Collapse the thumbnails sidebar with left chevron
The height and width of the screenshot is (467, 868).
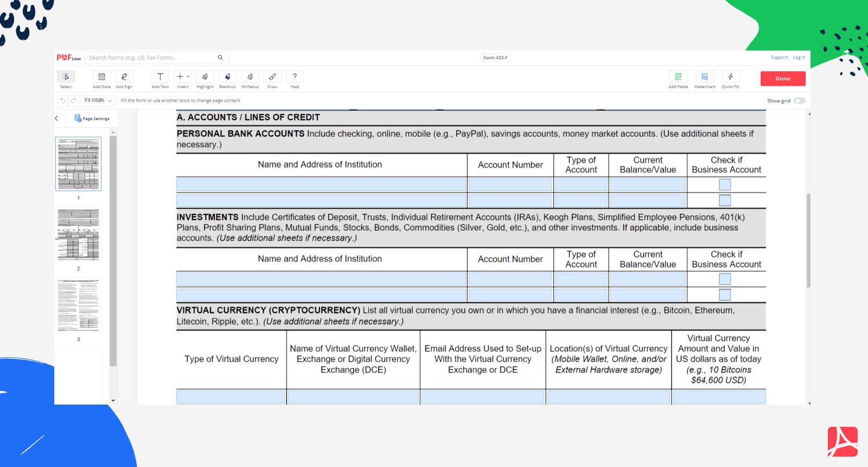[56, 118]
